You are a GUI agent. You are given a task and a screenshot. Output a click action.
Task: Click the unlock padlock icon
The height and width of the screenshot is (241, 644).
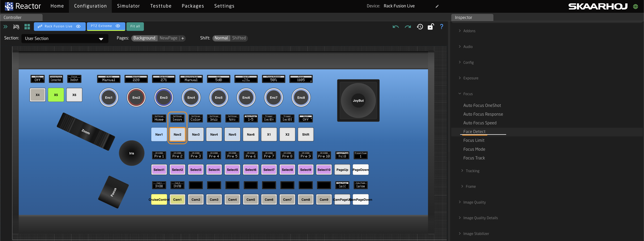(431, 27)
